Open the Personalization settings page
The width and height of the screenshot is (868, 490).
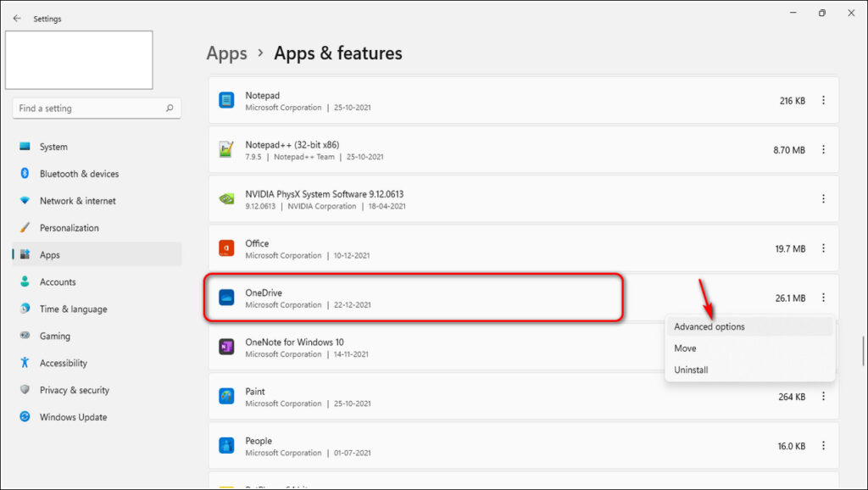[97, 227]
